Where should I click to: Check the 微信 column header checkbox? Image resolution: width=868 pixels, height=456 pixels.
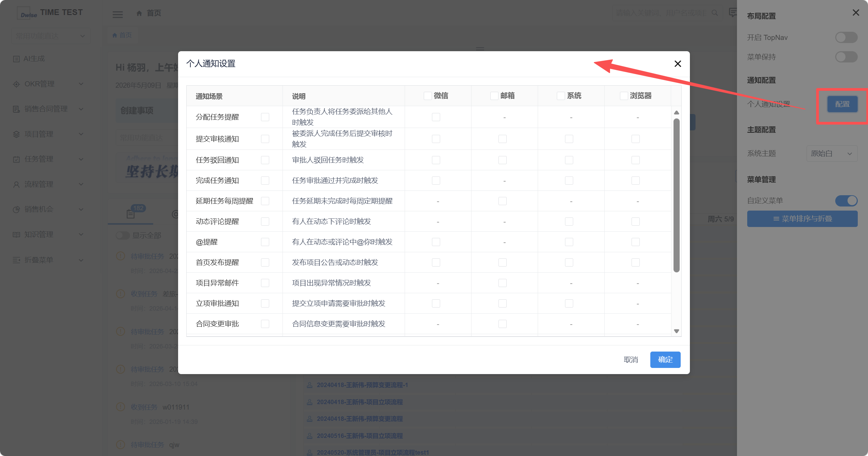428,96
